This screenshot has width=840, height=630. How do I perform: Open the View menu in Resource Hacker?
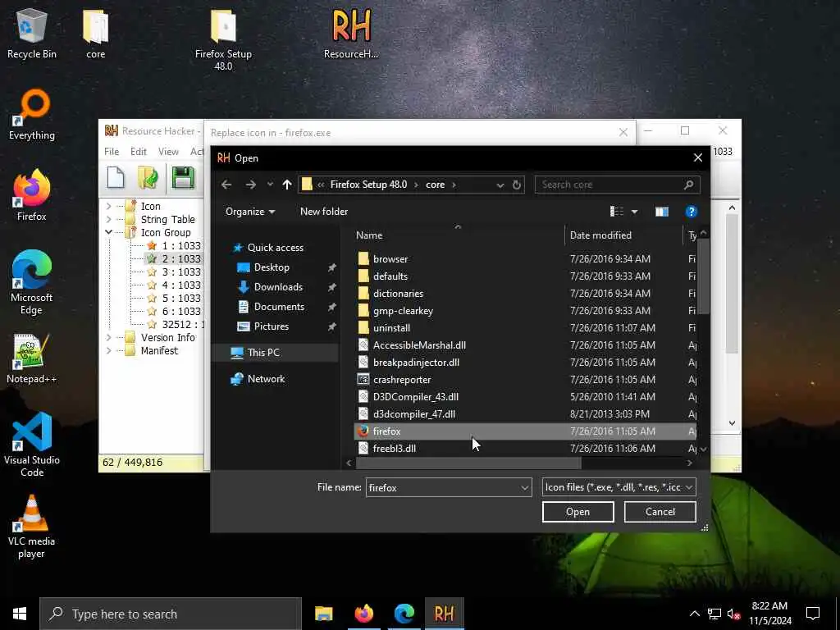(x=168, y=152)
